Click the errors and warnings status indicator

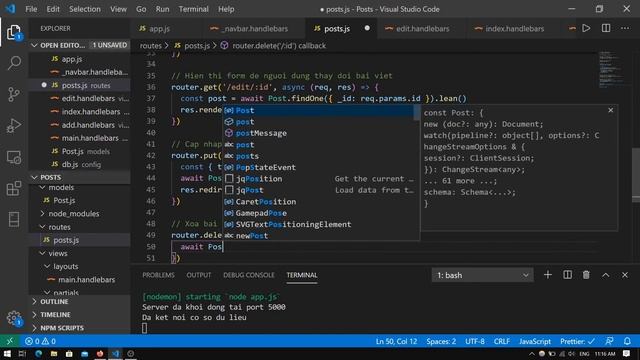click(40, 341)
